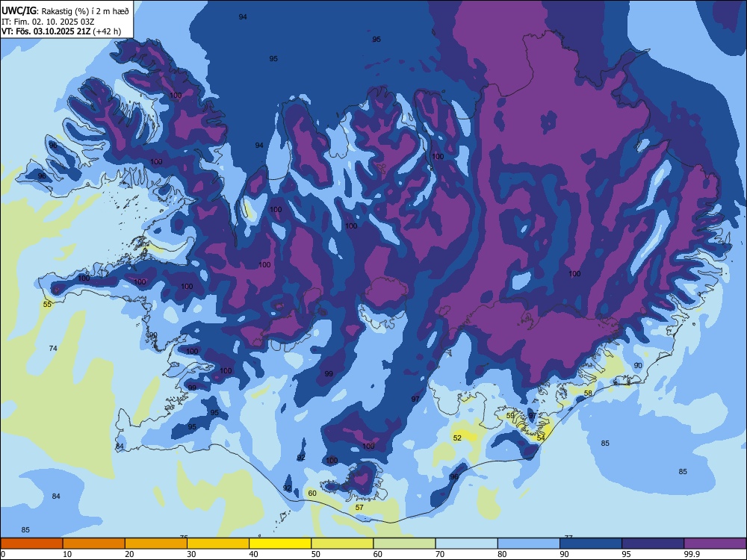Viewport: 747px width, 560px height.
Task: Click the 10–20 orange legend swatch
Action: pyautogui.click(x=94, y=544)
